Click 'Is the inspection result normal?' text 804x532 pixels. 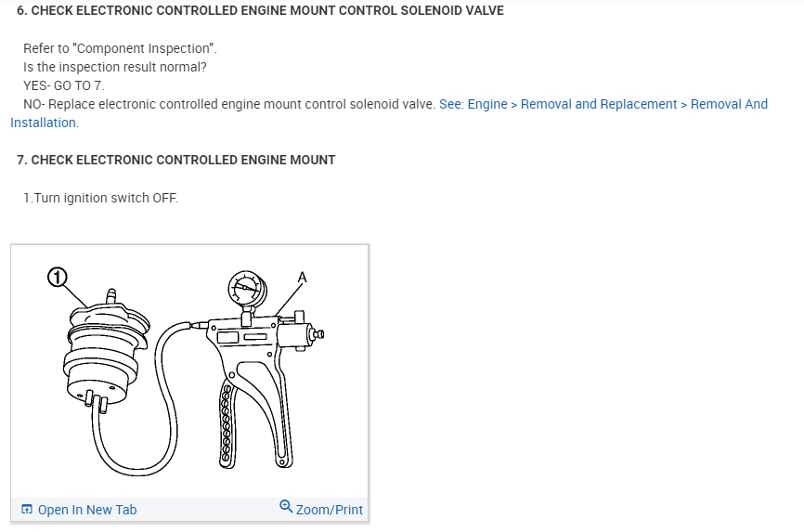(x=115, y=67)
